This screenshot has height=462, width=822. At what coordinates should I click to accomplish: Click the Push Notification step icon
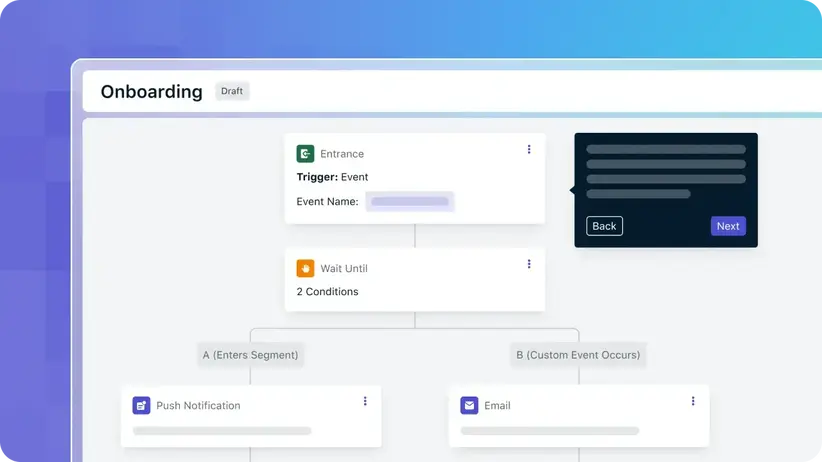click(x=141, y=405)
